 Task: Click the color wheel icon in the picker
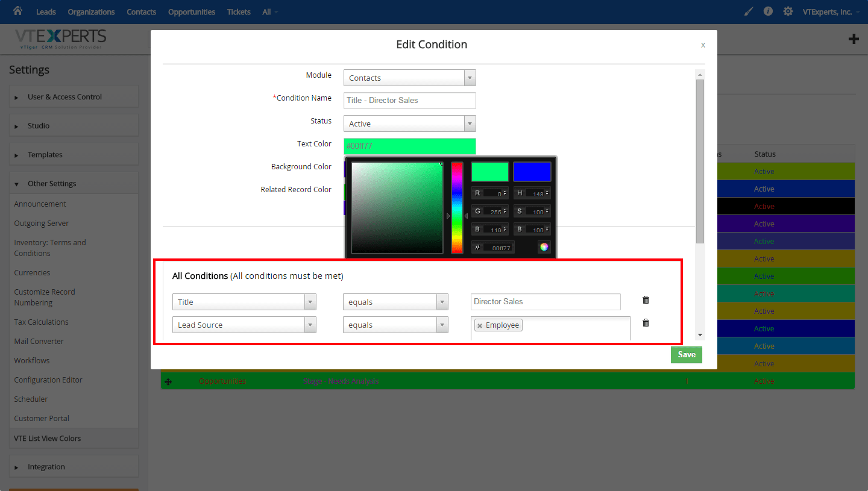click(x=544, y=246)
